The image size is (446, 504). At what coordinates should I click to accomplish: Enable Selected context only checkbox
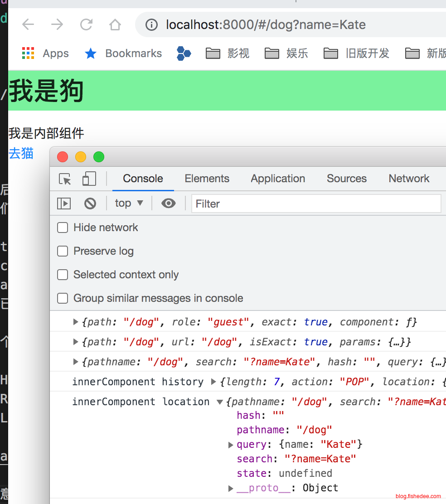click(63, 275)
